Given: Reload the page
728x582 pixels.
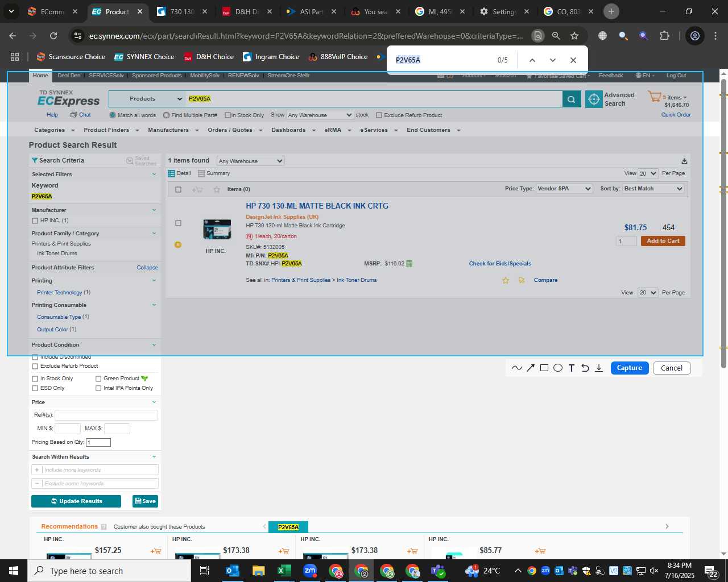Looking at the screenshot, I should click(x=53, y=36).
